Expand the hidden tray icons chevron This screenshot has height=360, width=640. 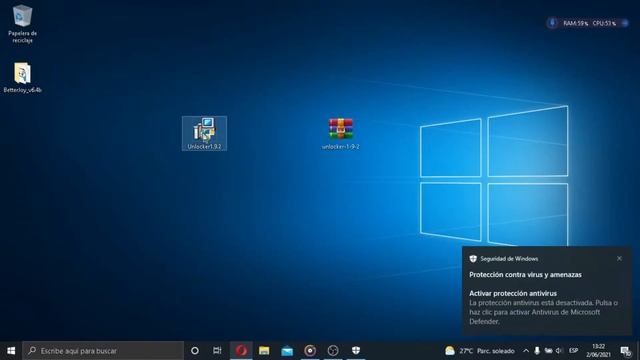526,351
